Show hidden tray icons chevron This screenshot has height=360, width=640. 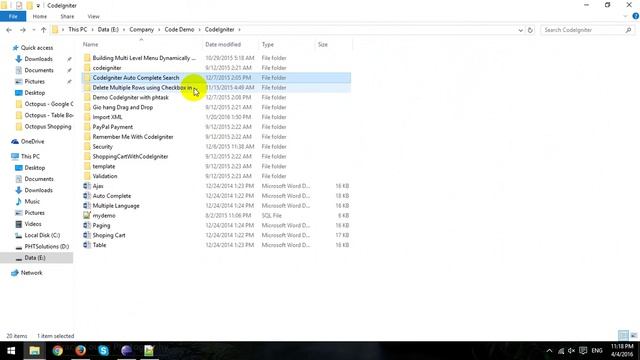tap(549, 351)
